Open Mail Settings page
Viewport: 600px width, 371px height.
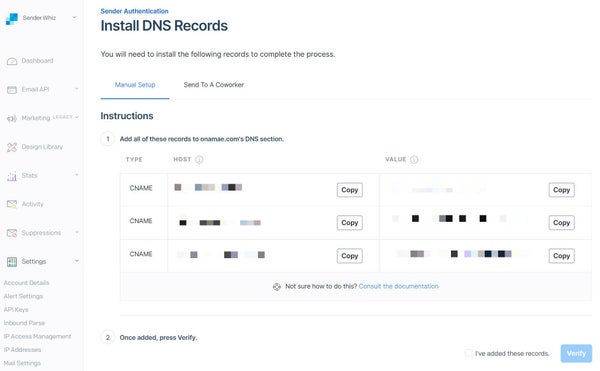[22, 363]
